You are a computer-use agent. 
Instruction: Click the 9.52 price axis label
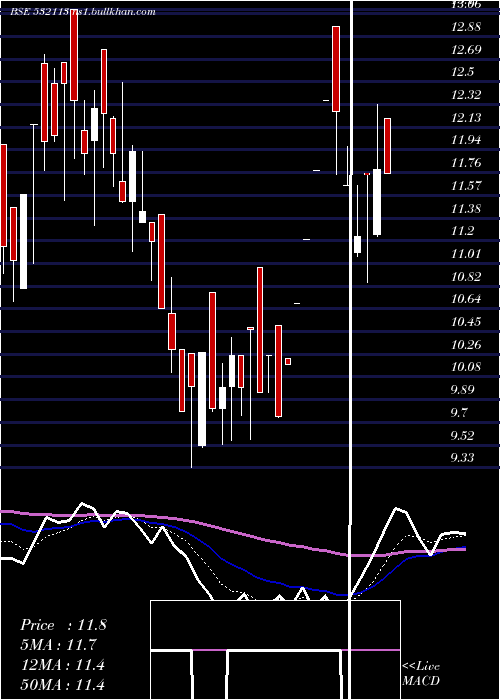[462, 435]
